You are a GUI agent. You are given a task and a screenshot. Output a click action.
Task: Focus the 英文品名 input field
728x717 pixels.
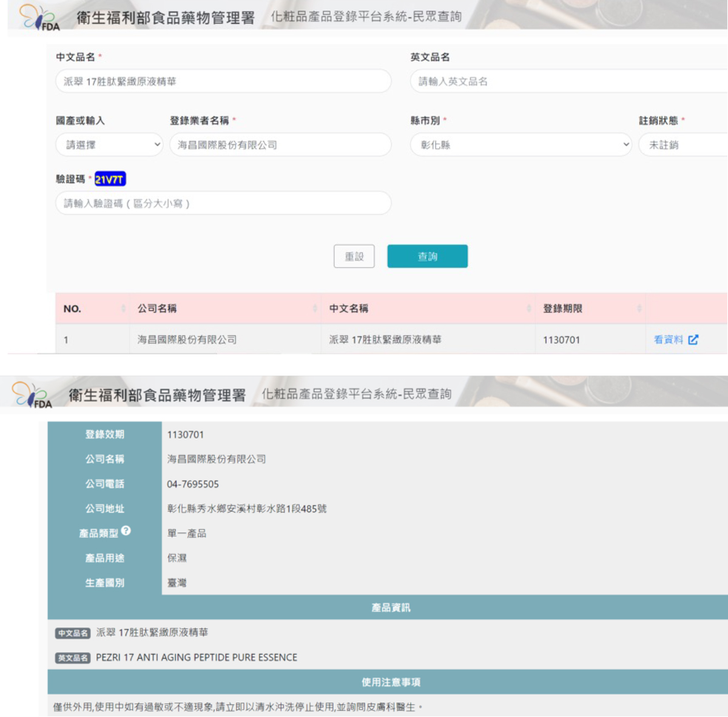(567, 81)
